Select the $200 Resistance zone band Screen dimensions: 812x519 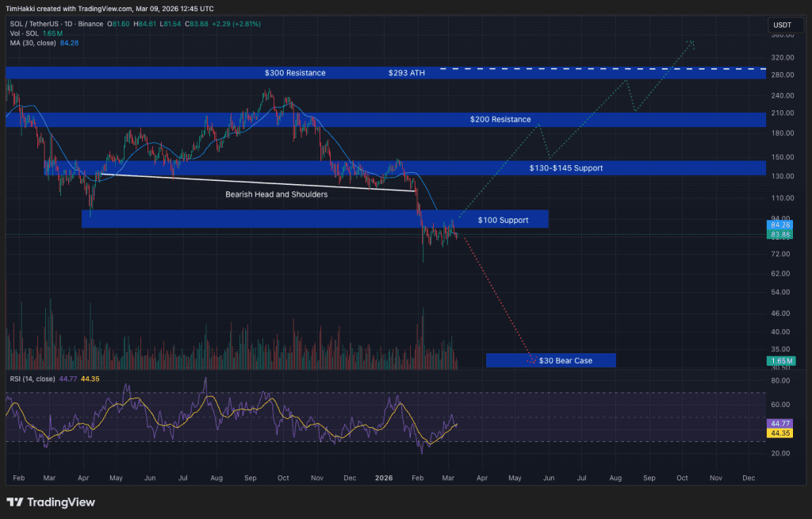click(x=500, y=120)
